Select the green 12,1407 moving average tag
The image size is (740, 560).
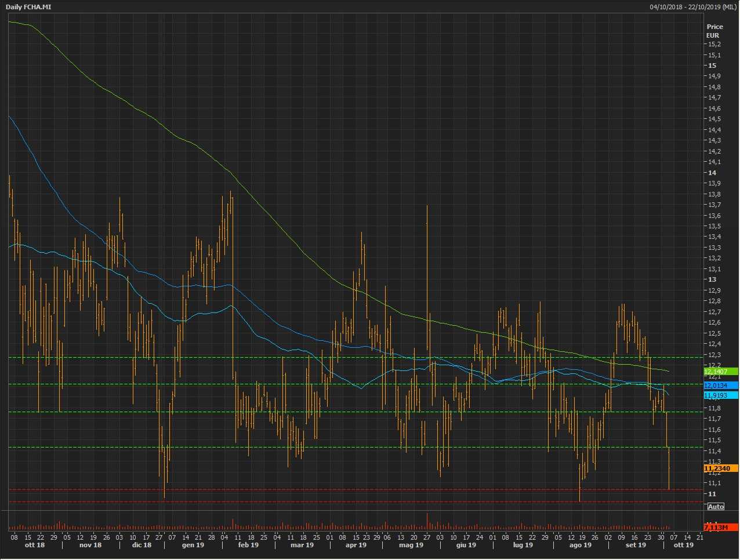[x=720, y=372]
